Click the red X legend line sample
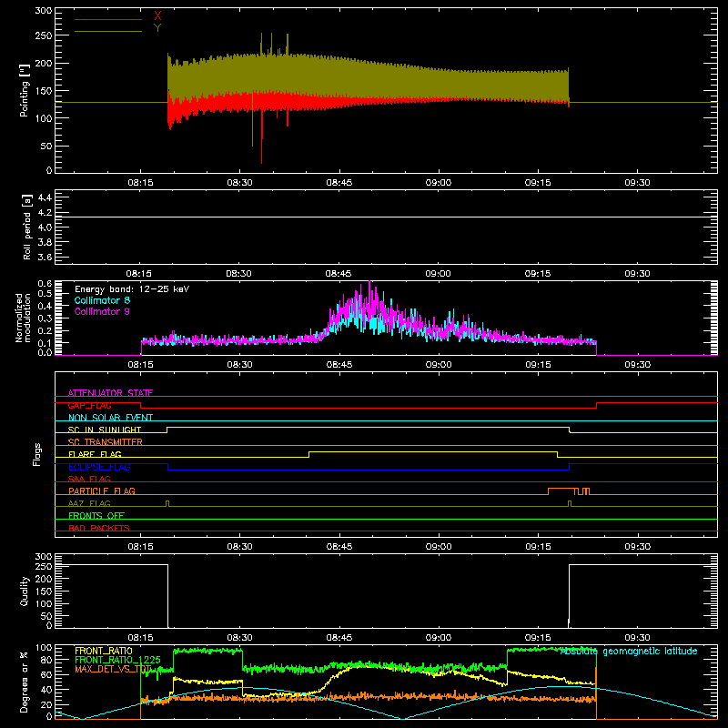This screenshot has height=728, width=728. pos(108,19)
